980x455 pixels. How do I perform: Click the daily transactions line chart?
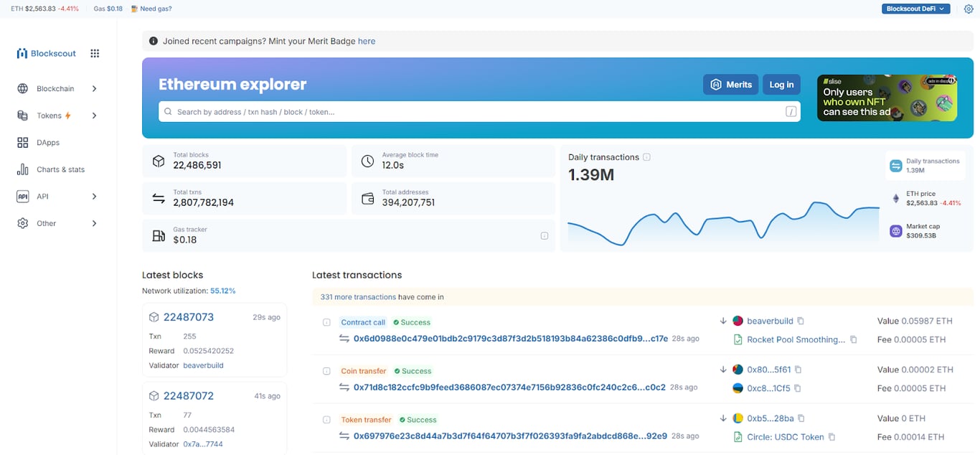(723, 223)
